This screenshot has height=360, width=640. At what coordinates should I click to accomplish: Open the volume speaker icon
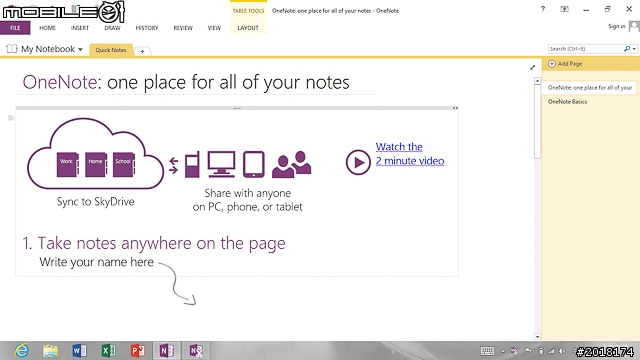(x=562, y=351)
